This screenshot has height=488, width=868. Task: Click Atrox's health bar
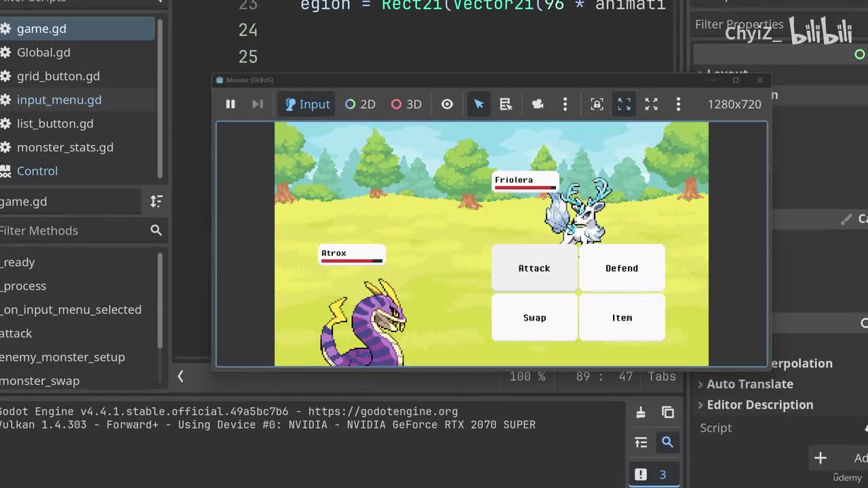pyautogui.click(x=352, y=260)
